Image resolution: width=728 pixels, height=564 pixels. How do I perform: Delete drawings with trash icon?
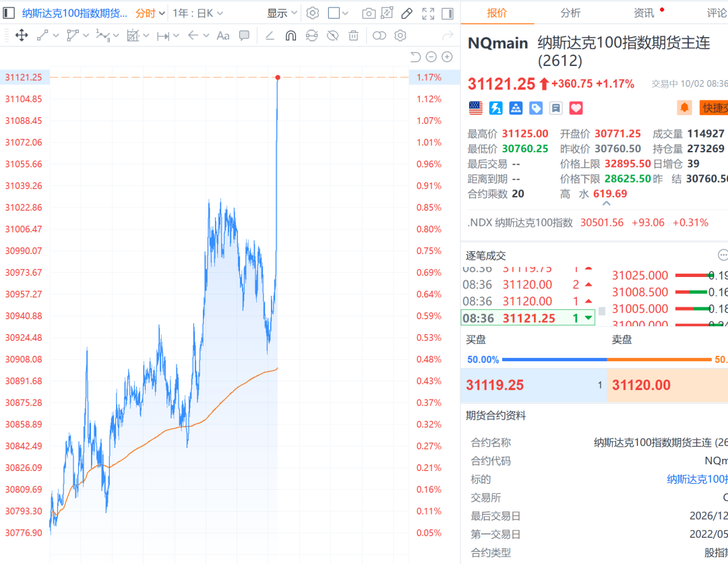tap(353, 35)
